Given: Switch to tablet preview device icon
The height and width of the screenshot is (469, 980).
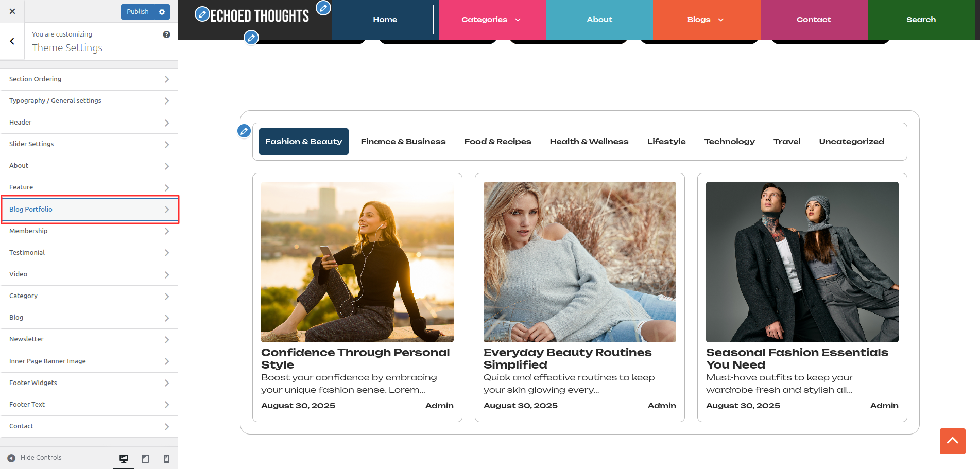Looking at the screenshot, I should pyautogui.click(x=145, y=458).
